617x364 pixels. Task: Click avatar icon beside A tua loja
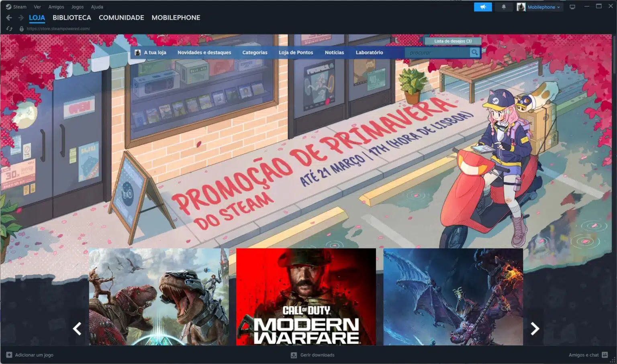[138, 53]
